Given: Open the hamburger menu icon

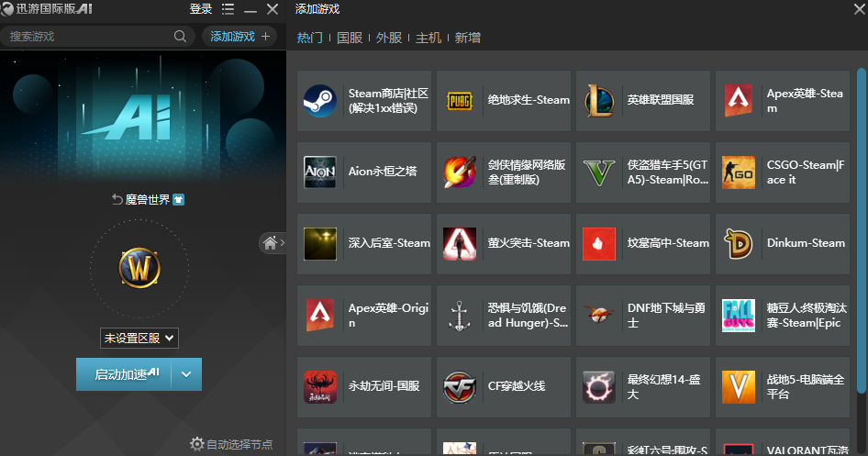Looking at the screenshot, I should click(x=228, y=9).
